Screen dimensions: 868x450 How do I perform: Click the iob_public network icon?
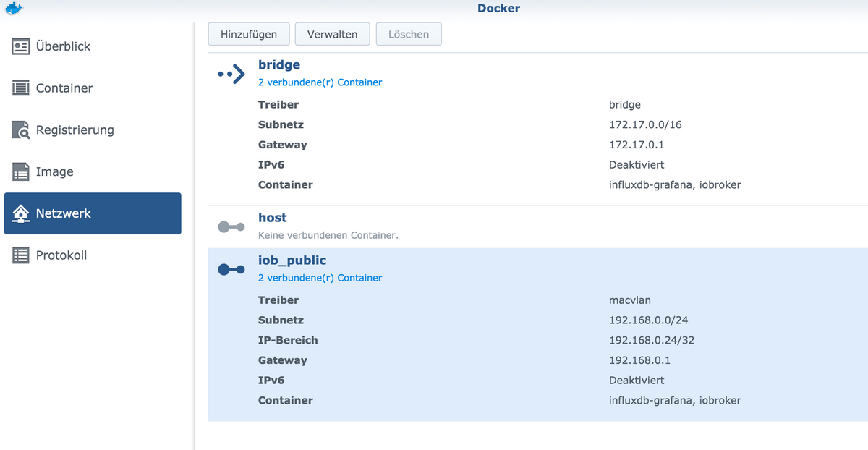pos(231,270)
